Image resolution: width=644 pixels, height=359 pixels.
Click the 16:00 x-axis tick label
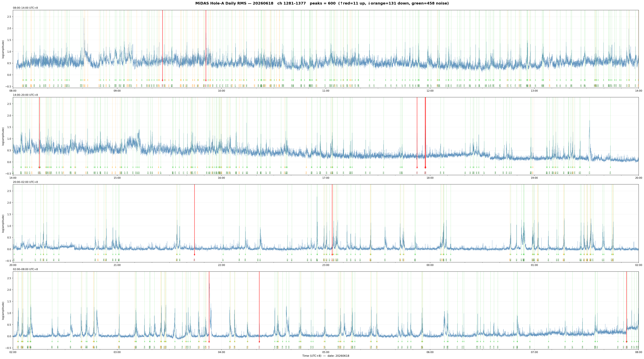pos(221,178)
